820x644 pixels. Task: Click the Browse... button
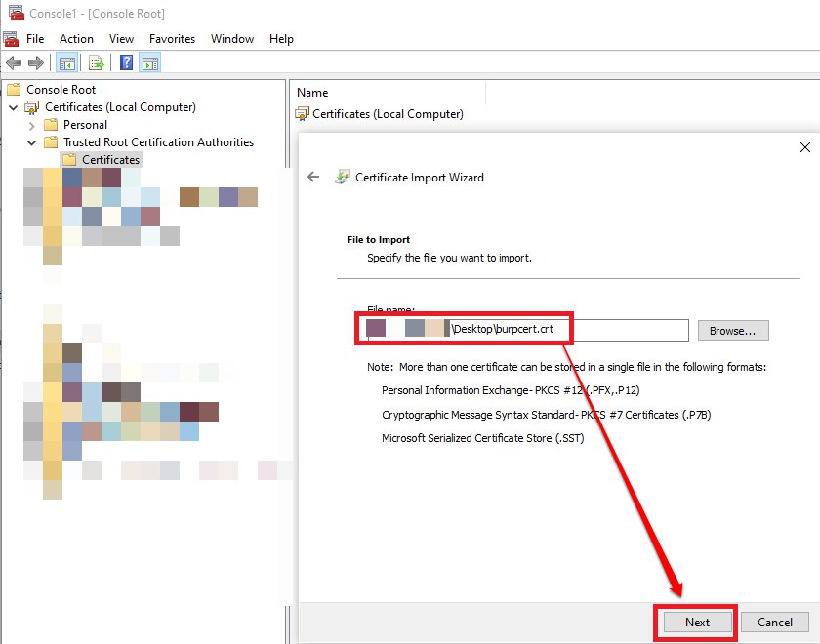point(733,331)
